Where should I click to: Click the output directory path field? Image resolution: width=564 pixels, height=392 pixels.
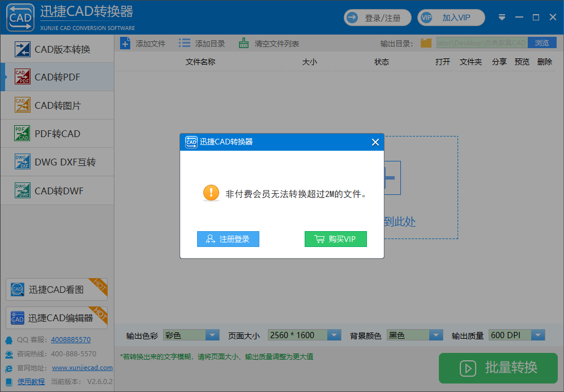pos(482,43)
